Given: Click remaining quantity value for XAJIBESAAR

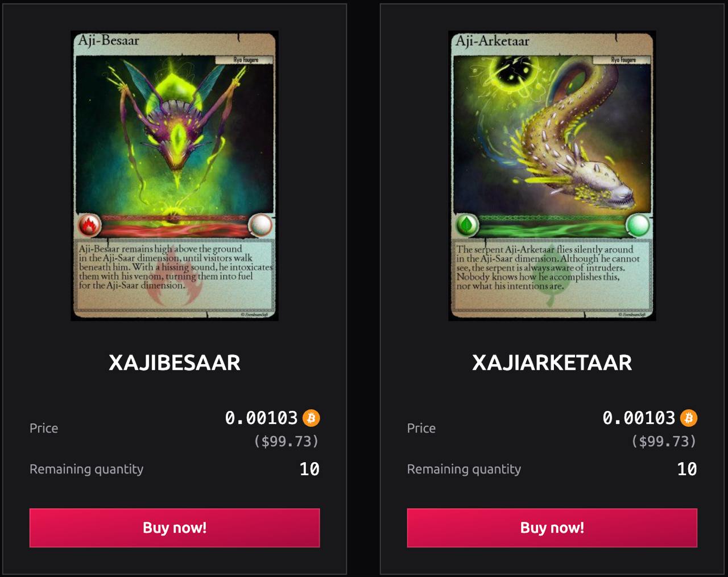Looking at the screenshot, I should [309, 469].
